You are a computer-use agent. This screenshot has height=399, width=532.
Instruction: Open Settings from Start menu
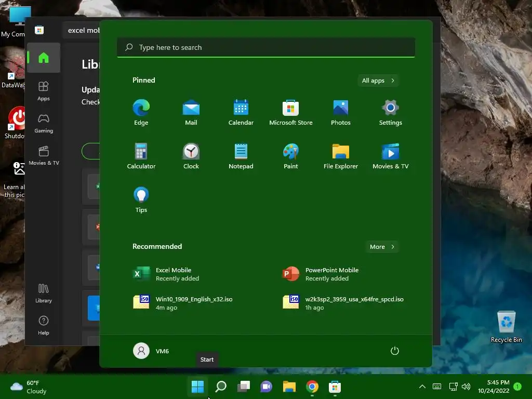(391, 112)
